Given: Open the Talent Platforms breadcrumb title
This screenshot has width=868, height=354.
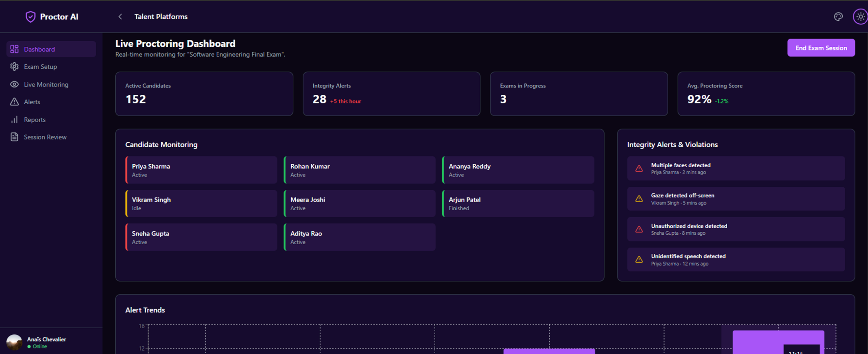Looking at the screenshot, I should pyautogui.click(x=161, y=17).
